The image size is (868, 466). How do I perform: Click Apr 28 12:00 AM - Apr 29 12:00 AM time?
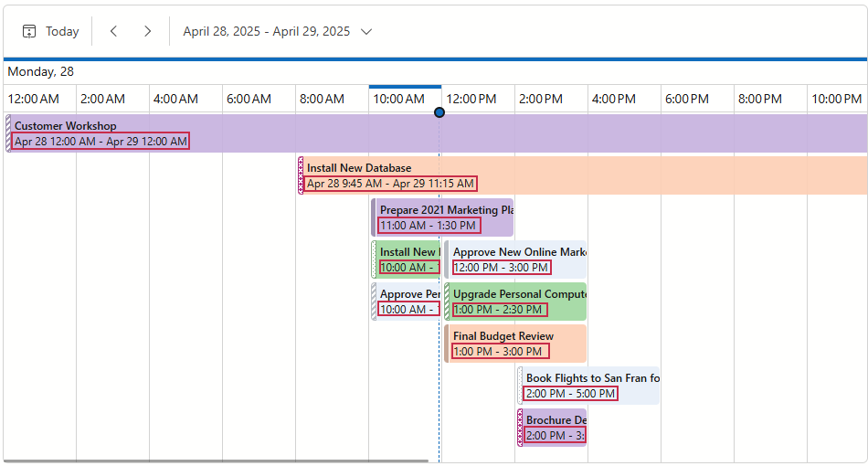tap(101, 141)
